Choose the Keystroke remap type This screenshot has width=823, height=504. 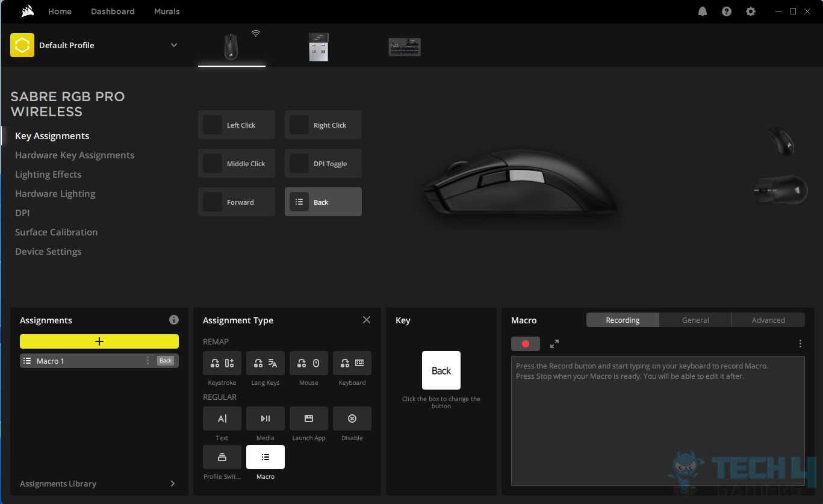click(222, 363)
